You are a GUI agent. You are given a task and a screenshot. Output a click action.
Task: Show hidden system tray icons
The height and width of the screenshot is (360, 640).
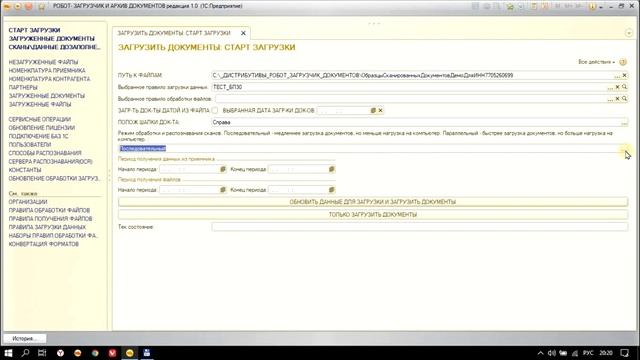(540, 353)
